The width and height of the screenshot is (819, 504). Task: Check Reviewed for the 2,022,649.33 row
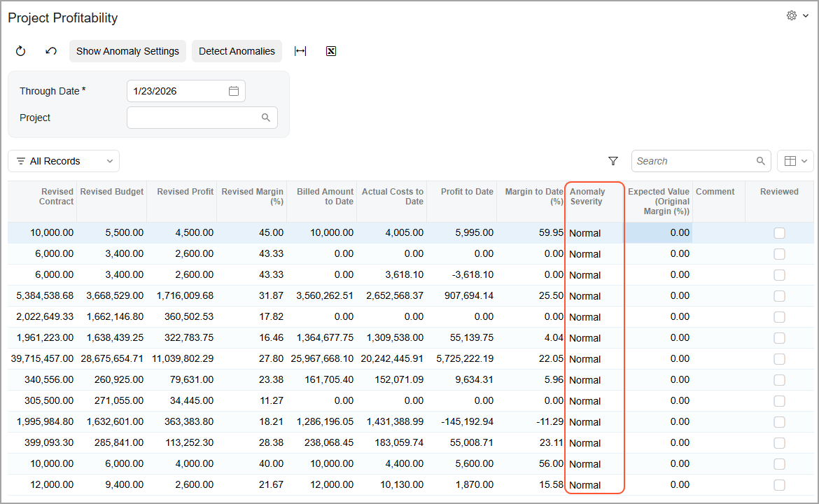[779, 317]
